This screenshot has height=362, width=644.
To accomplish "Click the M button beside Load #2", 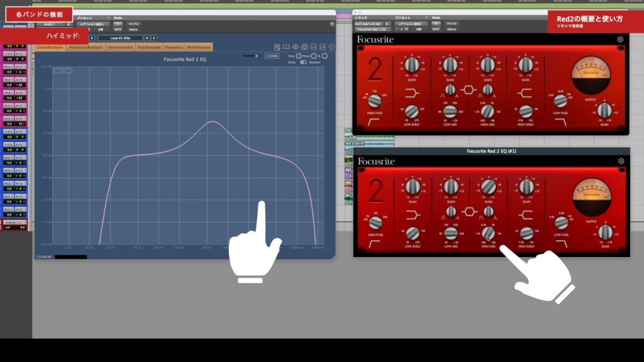I will pyautogui.click(x=147, y=38).
